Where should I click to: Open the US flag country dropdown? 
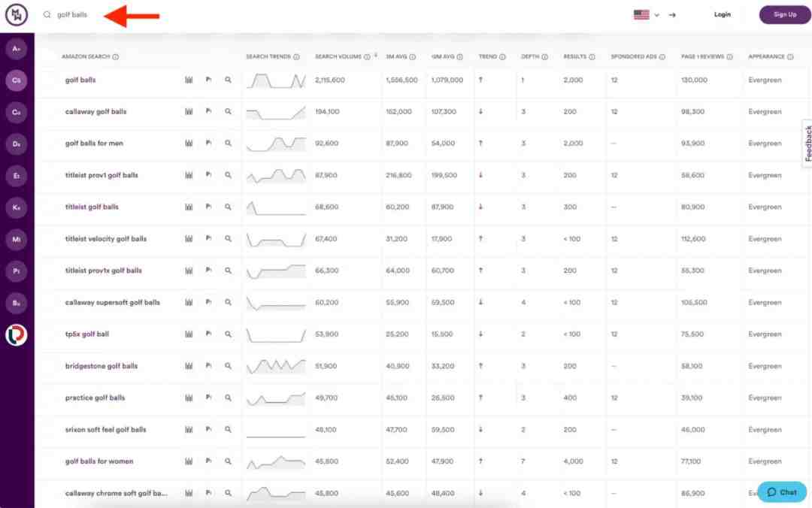click(x=647, y=15)
